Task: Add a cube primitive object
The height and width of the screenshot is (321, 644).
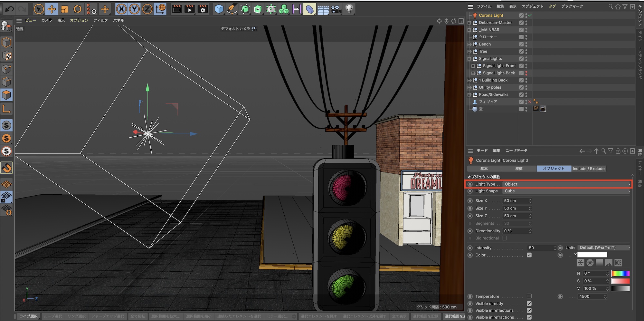Action: (219, 9)
